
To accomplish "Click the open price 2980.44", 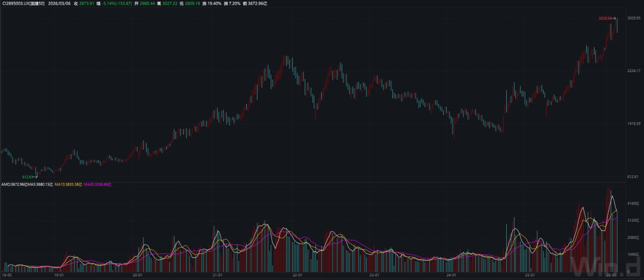I will click(147, 3).
